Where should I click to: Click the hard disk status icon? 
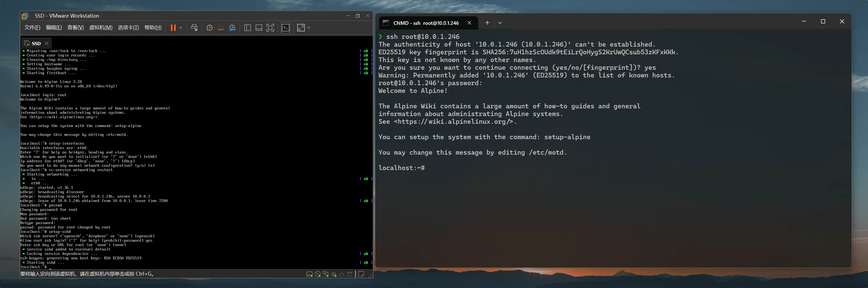(309, 274)
